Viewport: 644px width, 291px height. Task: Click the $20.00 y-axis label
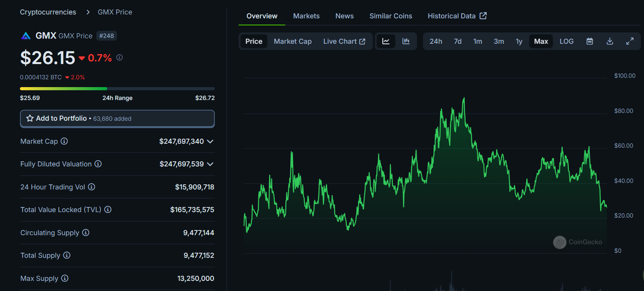tap(624, 216)
